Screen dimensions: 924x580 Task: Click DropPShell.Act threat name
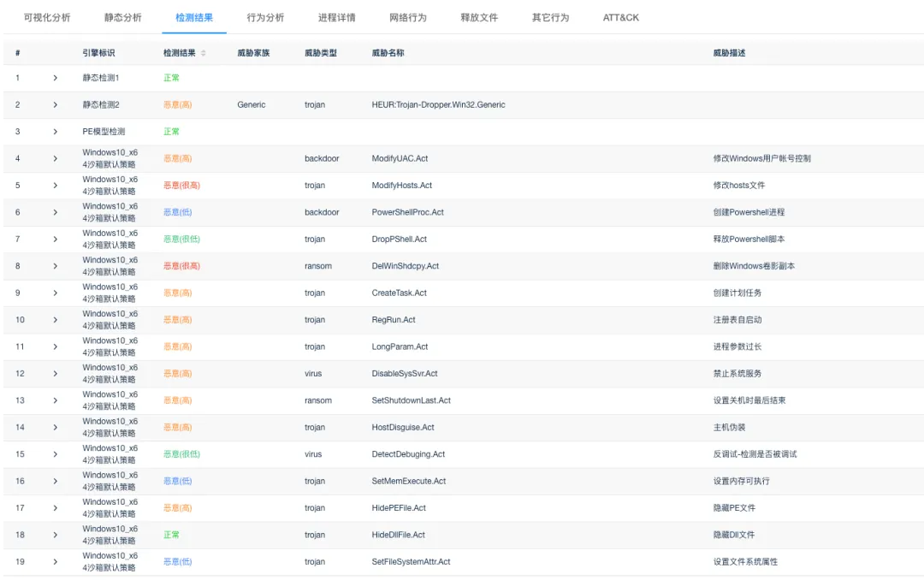pyautogui.click(x=400, y=240)
